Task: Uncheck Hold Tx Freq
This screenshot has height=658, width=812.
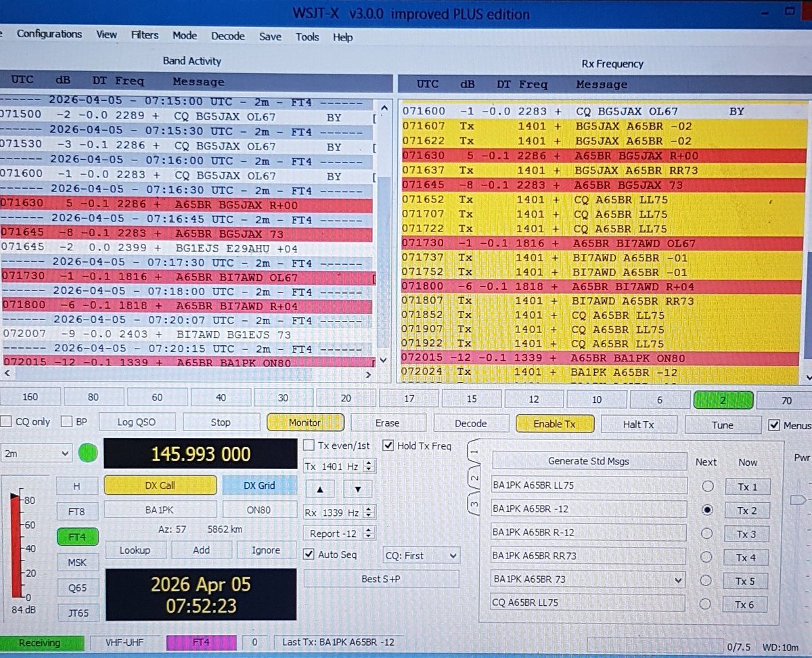Action: click(x=388, y=445)
